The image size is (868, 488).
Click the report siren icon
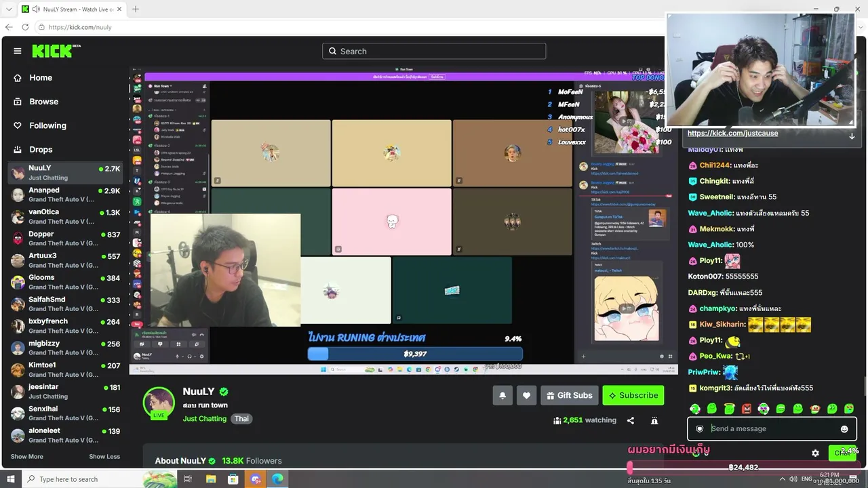click(x=654, y=420)
